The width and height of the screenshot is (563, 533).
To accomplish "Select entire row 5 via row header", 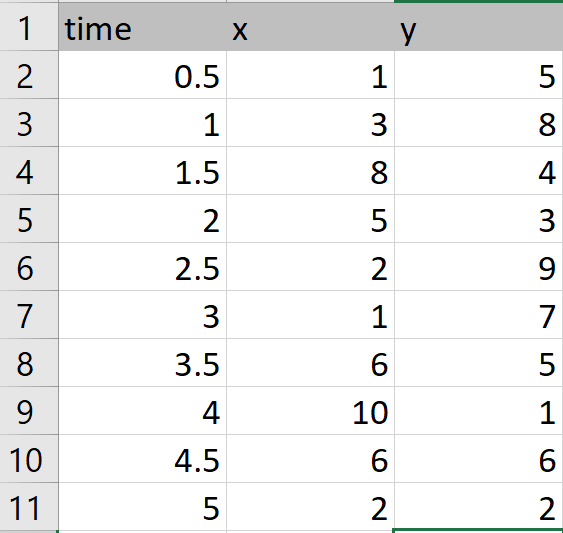I will click(x=29, y=219).
